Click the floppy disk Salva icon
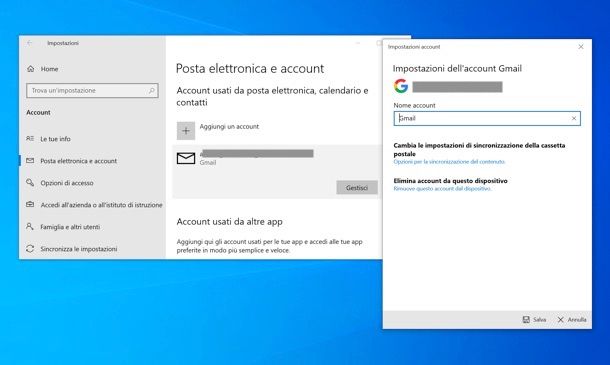This screenshot has width=610, height=365. [x=526, y=319]
